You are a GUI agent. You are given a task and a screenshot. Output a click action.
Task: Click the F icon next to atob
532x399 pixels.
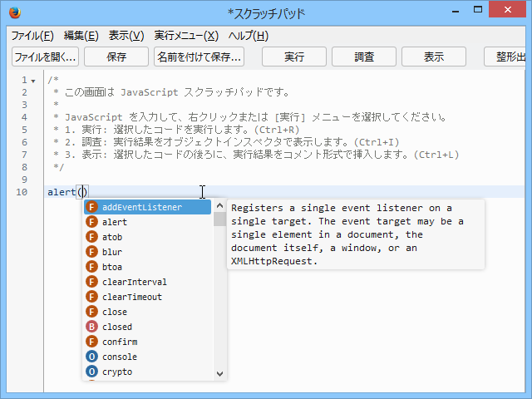tap(91, 237)
